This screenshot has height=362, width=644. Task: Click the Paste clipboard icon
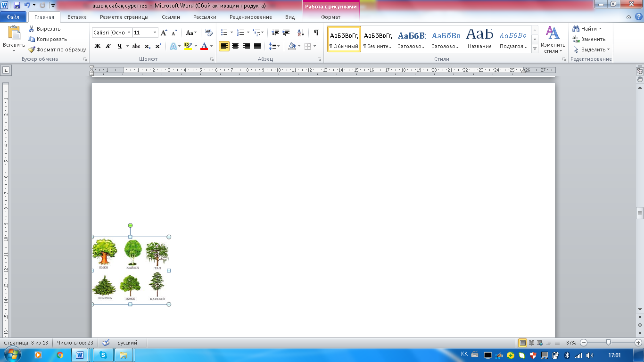tap(14, 33)
